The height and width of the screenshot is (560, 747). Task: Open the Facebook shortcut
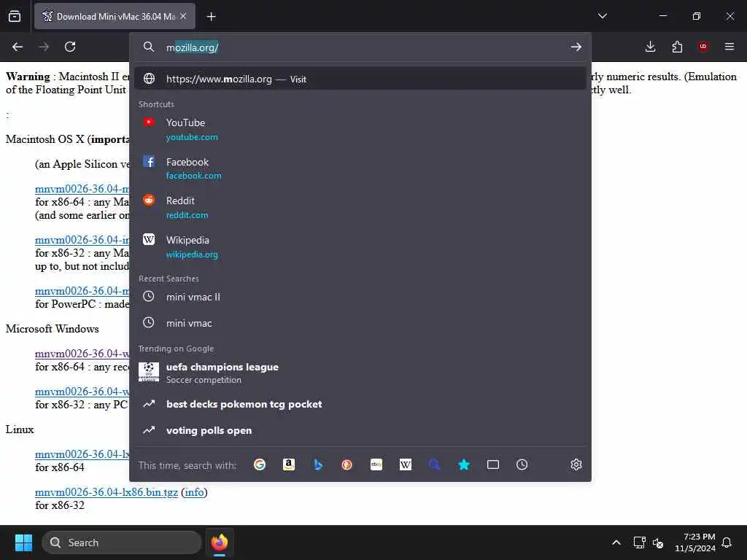(x=360, y=168)
